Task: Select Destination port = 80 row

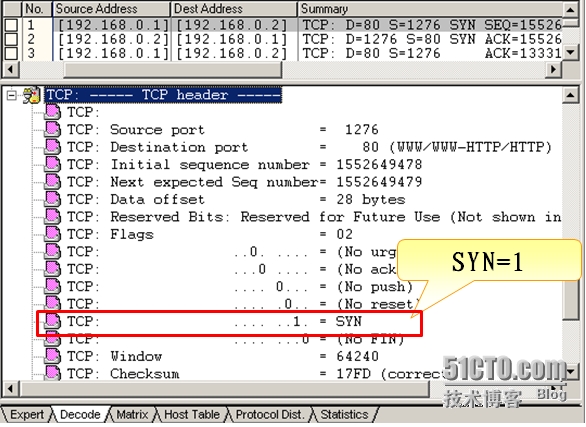Action: [309, 147]
